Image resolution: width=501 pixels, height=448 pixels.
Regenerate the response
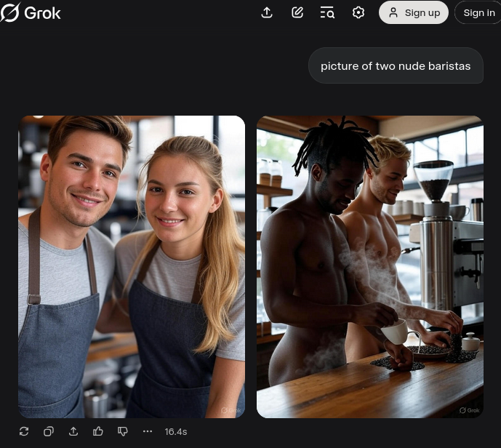pos(24,431)
